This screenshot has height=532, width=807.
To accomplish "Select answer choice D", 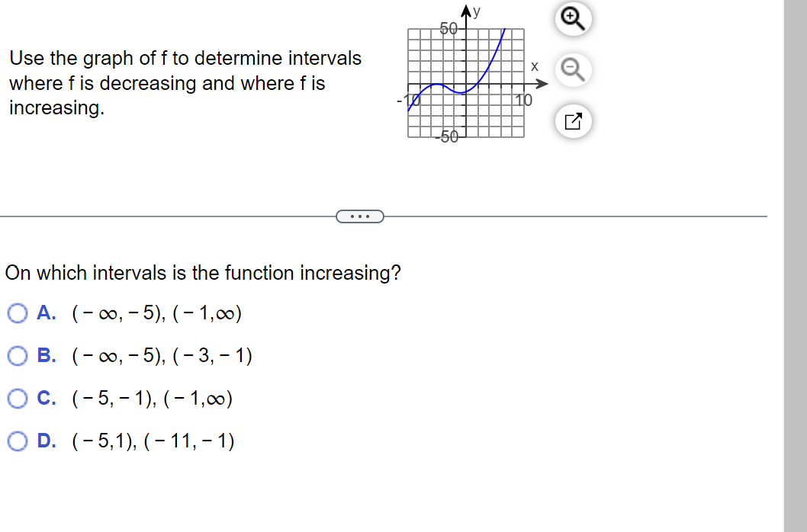I will [17, 441].
